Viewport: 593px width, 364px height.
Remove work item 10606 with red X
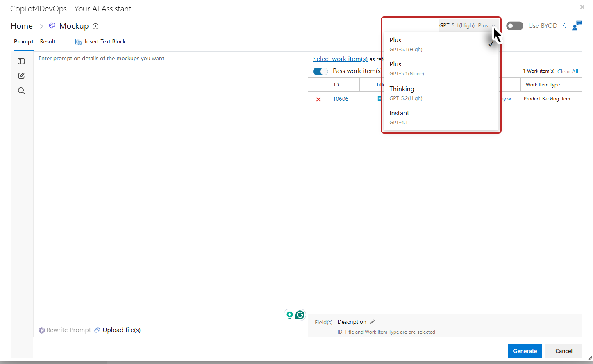click(x=318, y=99)
